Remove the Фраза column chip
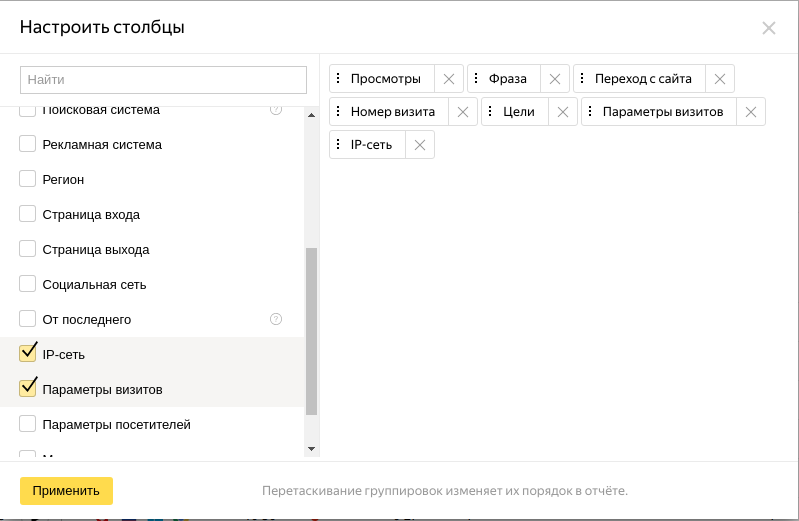 coord(555,79)
